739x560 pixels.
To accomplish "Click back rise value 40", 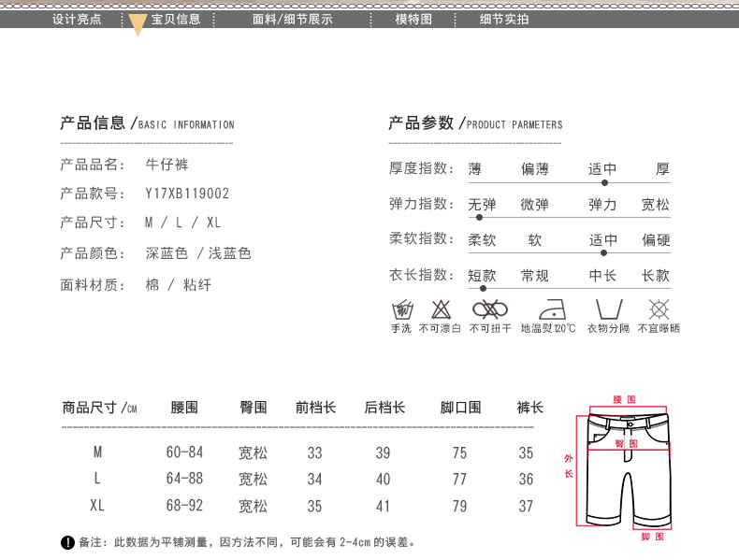I will coord(384,480).
